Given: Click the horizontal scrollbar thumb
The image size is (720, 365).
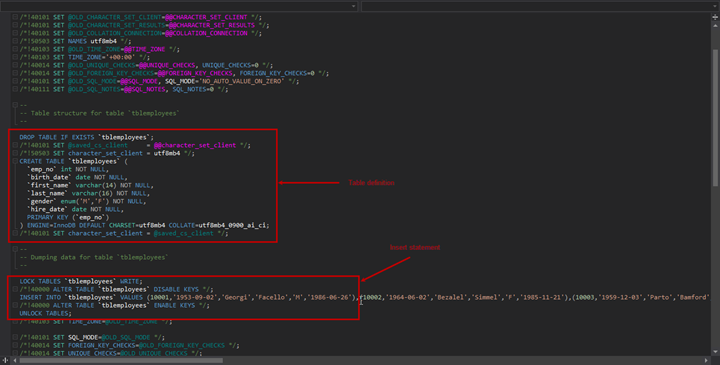Looking at the screenshot, I should click(x=121, y=360).
